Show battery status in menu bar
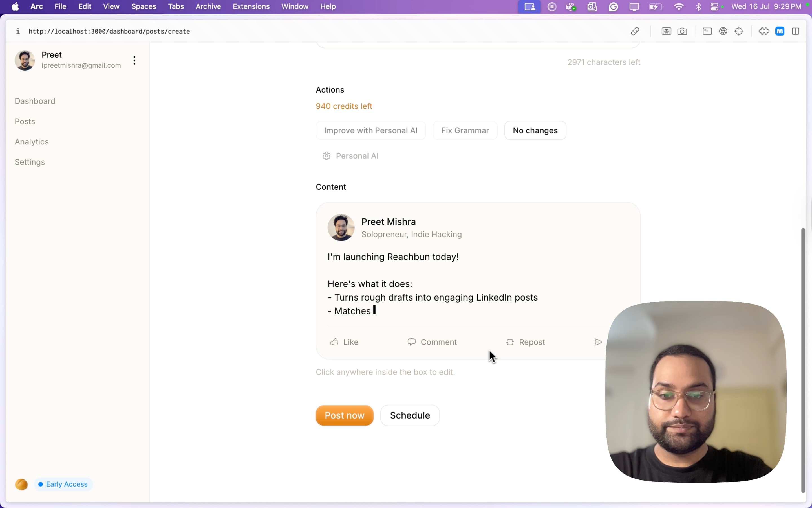The width and height of the screenshot is (812, 508). (656, 7)
